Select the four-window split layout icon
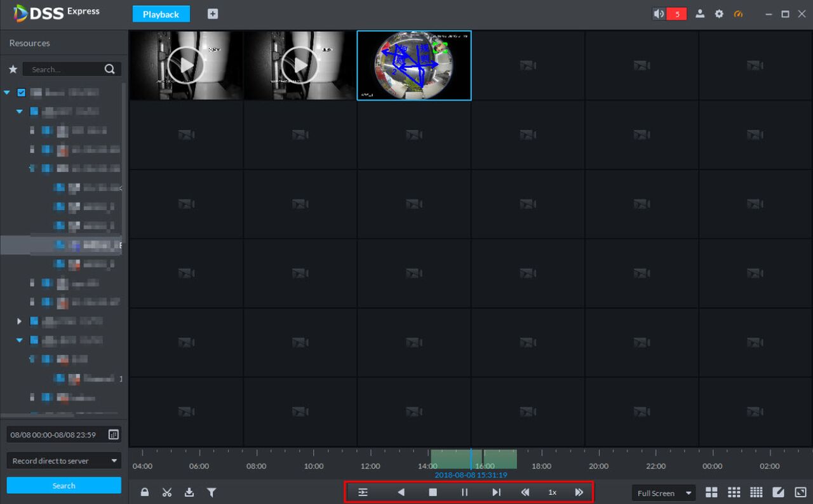 [x=711, y=493]
